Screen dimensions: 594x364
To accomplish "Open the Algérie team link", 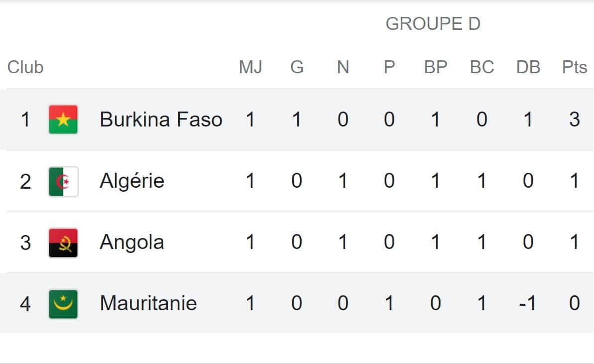I will (x=132, y=181).
